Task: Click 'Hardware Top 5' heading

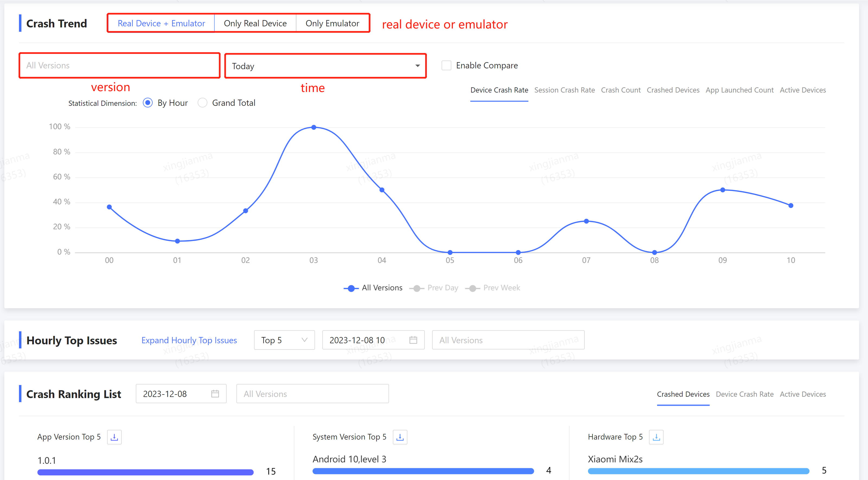Action: (615, 437)
